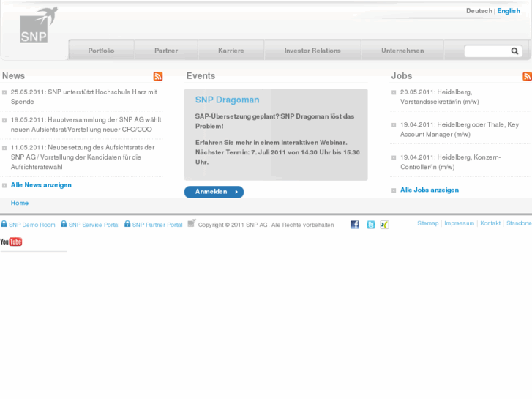
Task: Open the SNP Dragoman event heading
Action: 228,100
